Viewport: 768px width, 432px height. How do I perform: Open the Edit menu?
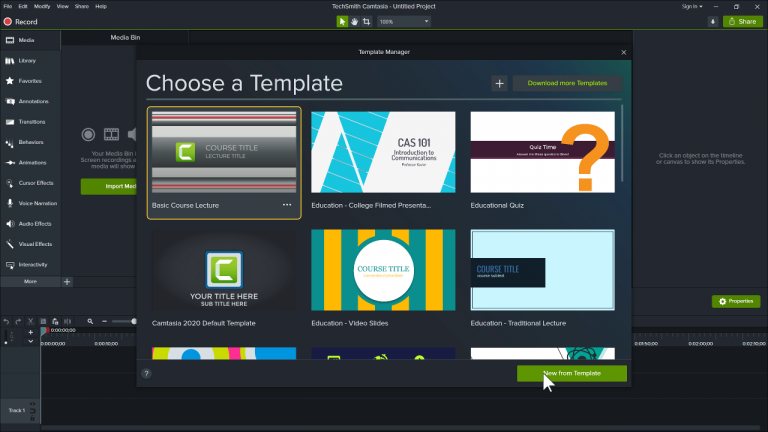pyautogui.click(x=23, y=6)
